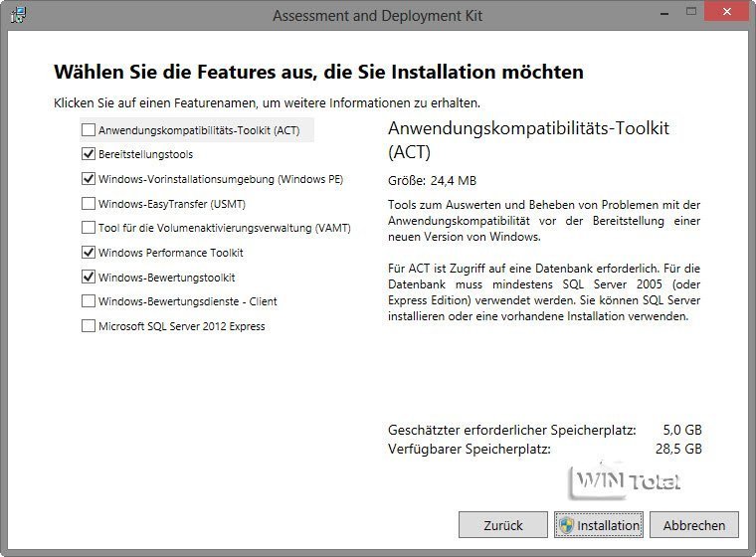Cancel setup with the Abbrechen button
Viewport: 756px width, 557px height.
[x=693, y=525]
